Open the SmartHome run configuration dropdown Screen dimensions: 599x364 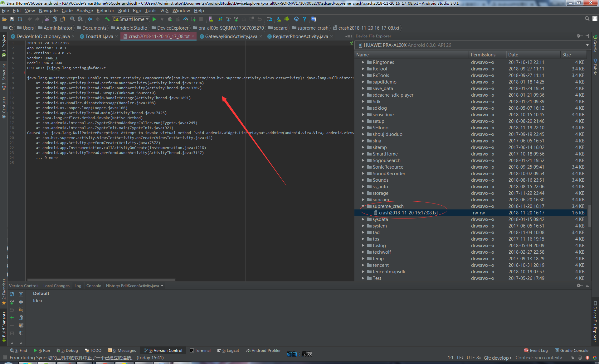131,19
